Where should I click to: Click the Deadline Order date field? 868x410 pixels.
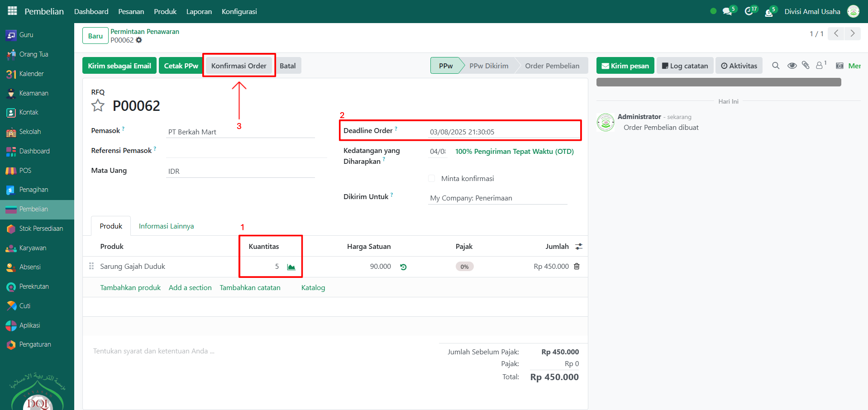point(502,132)
